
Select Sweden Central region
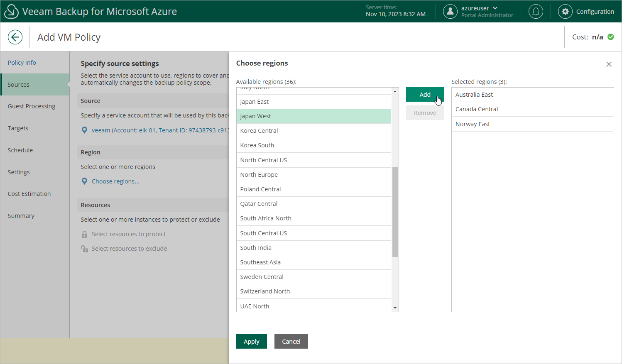314,277
